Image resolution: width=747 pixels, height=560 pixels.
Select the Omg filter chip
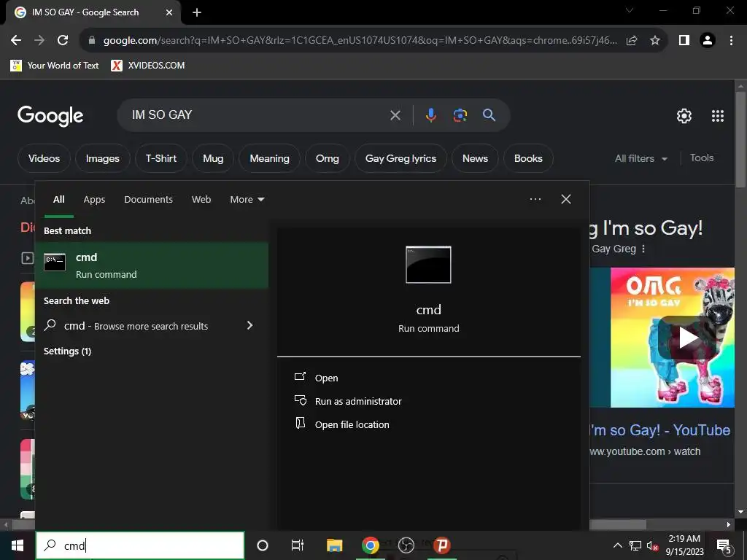[328, 158]
